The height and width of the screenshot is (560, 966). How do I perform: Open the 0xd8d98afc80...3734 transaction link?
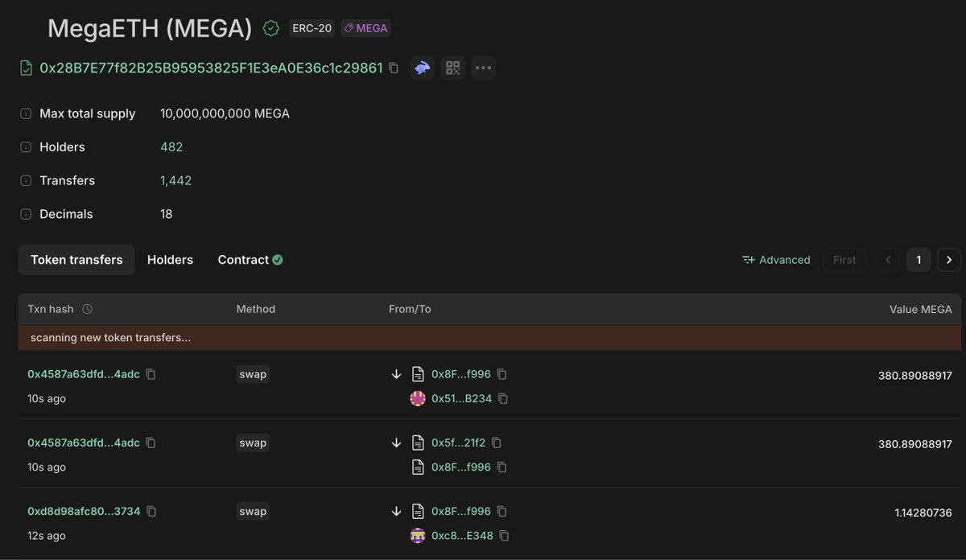click(x=84, y=511)
